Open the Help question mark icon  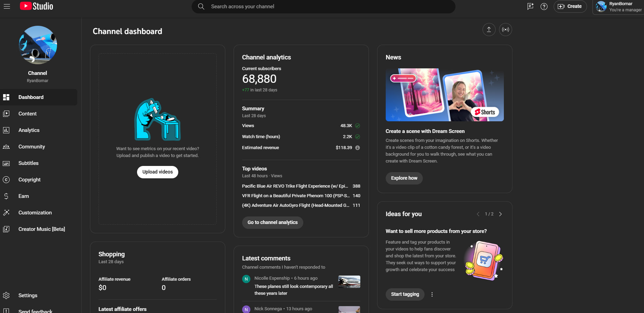(544, 7)
